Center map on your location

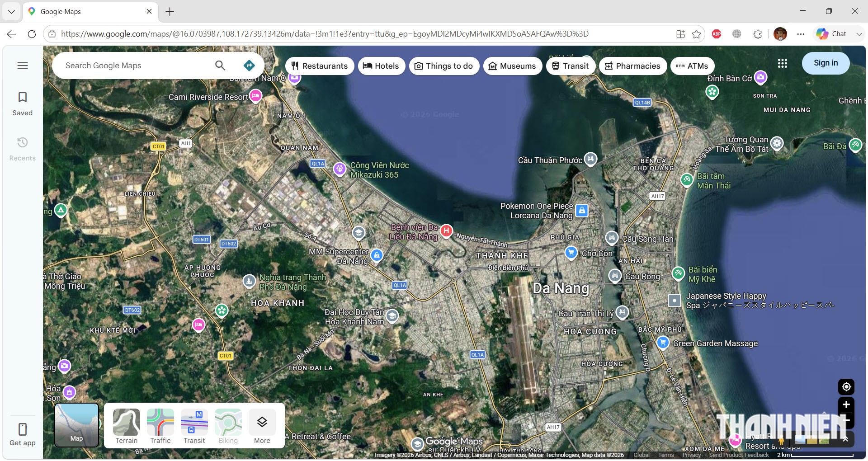pos(846,387)
